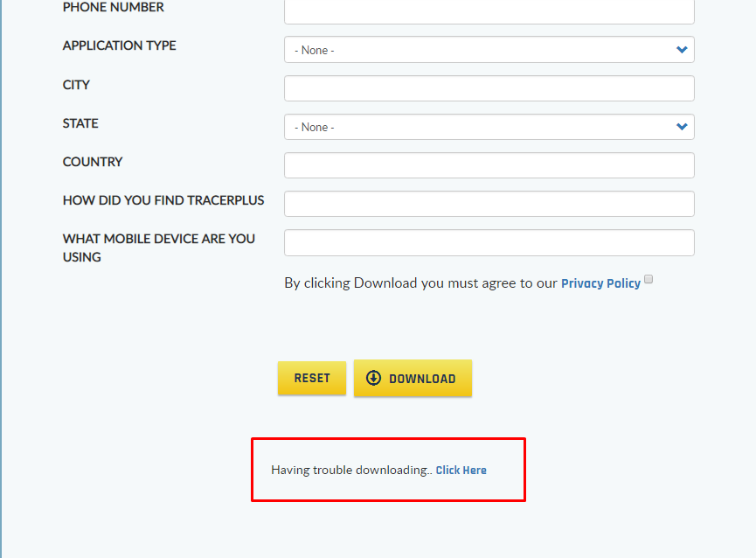Open the Application Type dropdown

coord(489,49)
